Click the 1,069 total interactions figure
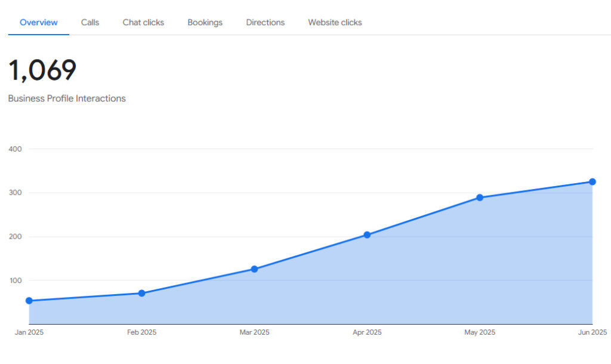Image resolution: width=611 pixels, height=364 pixels. 42,70
